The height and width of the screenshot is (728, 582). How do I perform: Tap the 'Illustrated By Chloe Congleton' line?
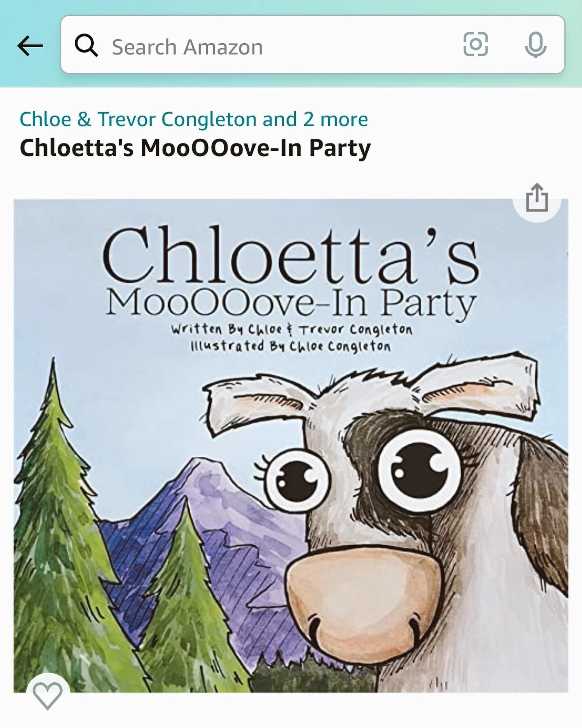click(x=291, y=347)
